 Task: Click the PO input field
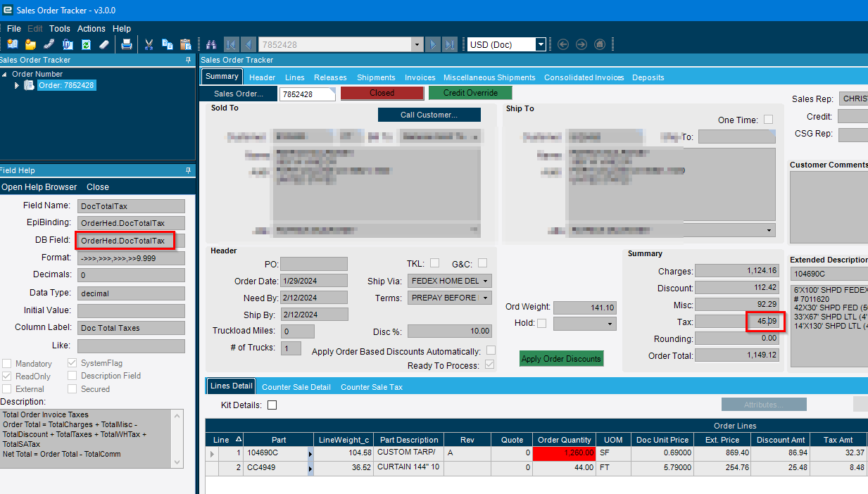(314, 264)
